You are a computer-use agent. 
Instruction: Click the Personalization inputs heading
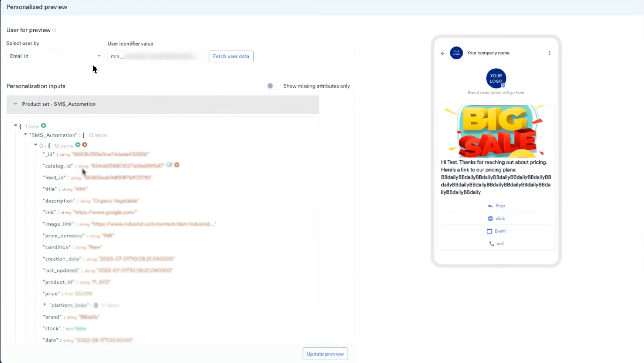(x=36, y=86)
